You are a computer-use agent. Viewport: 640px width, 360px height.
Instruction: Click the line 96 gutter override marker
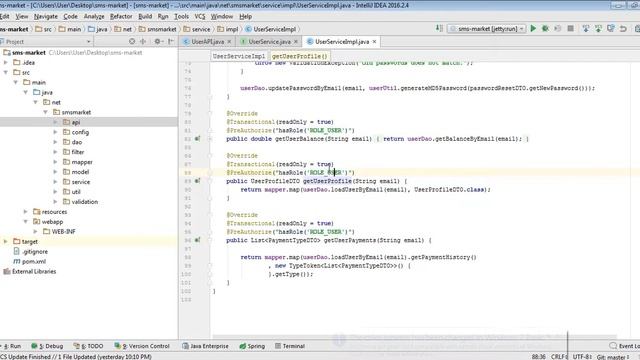(198, 240)
